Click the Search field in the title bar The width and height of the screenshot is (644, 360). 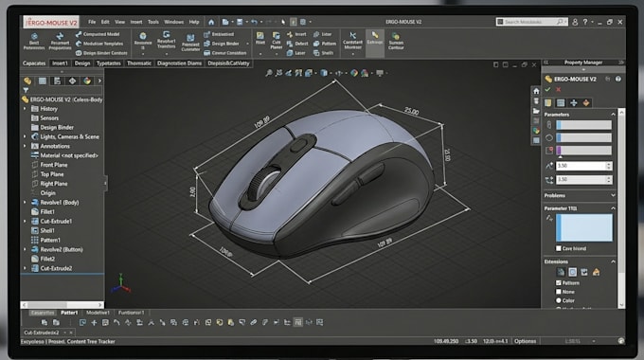(x=532, y=22)
